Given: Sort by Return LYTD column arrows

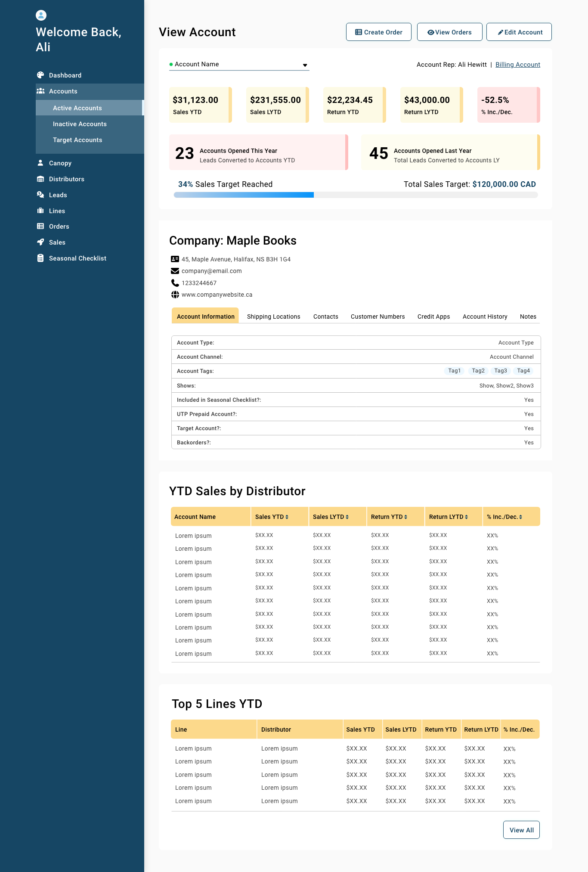Looking at the screenshot, I should 466,517.
